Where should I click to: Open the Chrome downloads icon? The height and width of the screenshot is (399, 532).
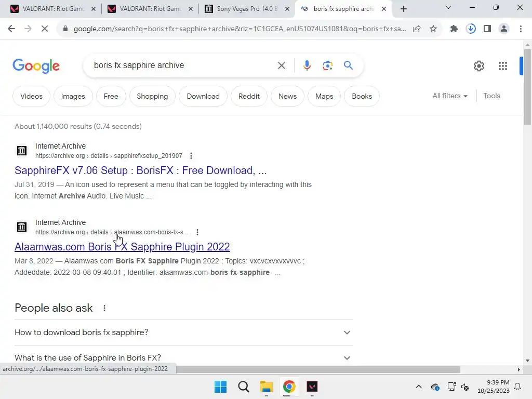[471, 29]
